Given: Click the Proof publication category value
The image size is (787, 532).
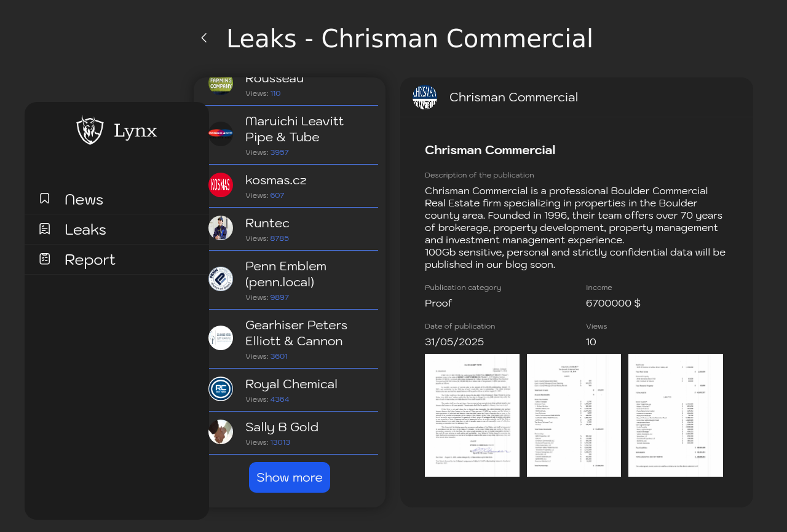Looking at the screenshot, I should pyautogui.click(x=438, y=303).
